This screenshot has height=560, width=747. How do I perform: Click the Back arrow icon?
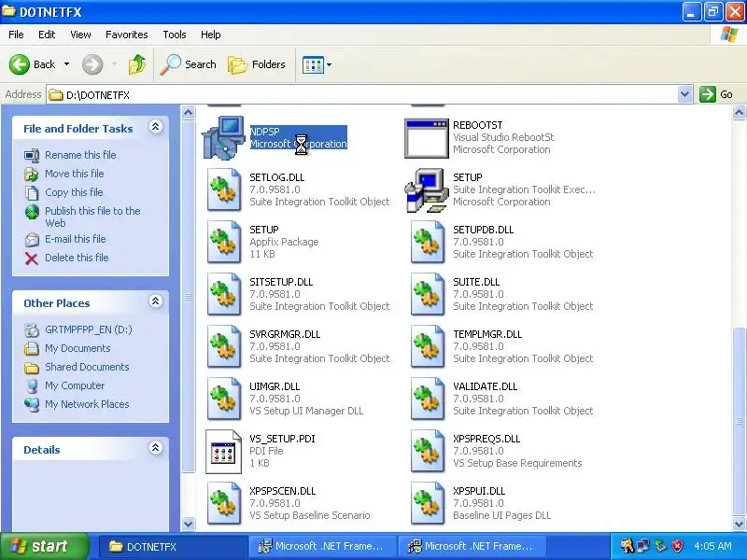[20, 64]
